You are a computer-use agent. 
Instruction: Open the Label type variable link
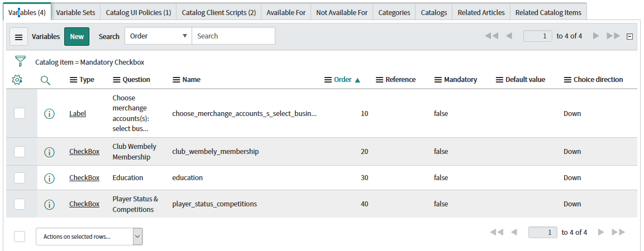[x=78, y=114]
